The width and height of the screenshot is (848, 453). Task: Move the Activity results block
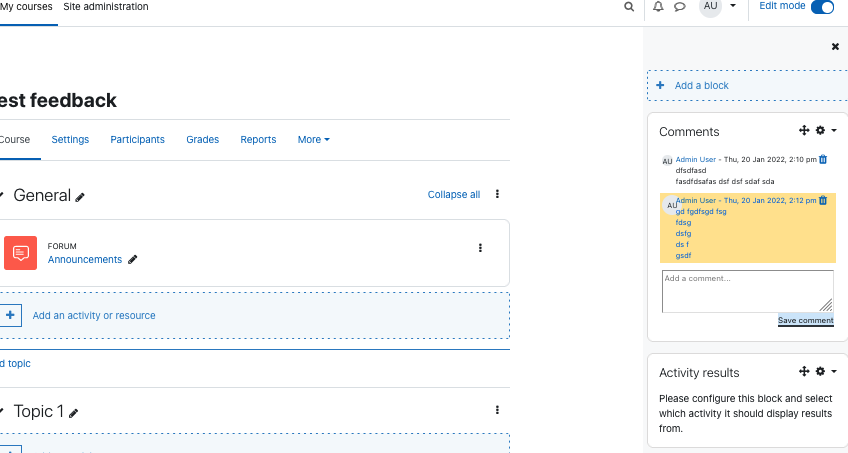[x=804, y=371]
